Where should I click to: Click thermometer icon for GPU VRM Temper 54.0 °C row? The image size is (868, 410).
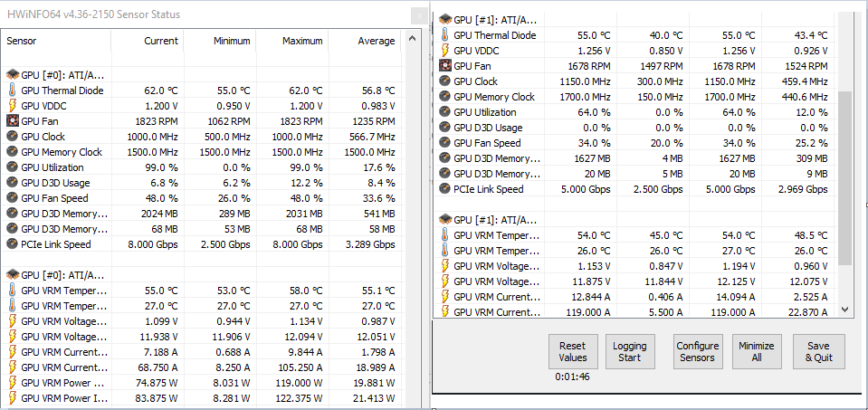click(445, 235)
